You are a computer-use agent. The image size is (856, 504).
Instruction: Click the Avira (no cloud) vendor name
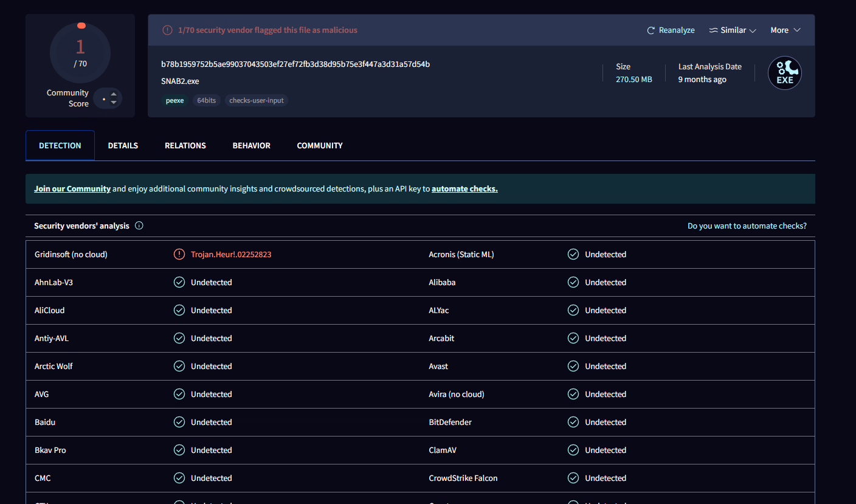(x=457, y=394)
